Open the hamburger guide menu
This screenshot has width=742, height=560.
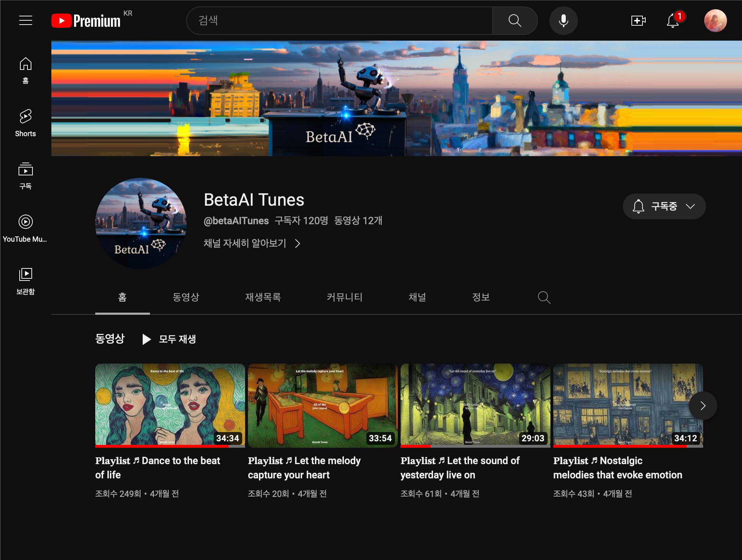pos(25,20)
